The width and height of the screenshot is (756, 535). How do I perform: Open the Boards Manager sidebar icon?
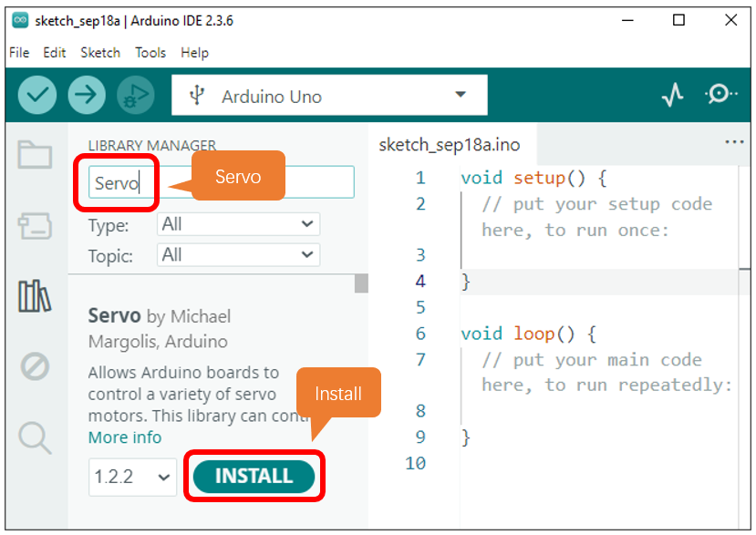35,225
